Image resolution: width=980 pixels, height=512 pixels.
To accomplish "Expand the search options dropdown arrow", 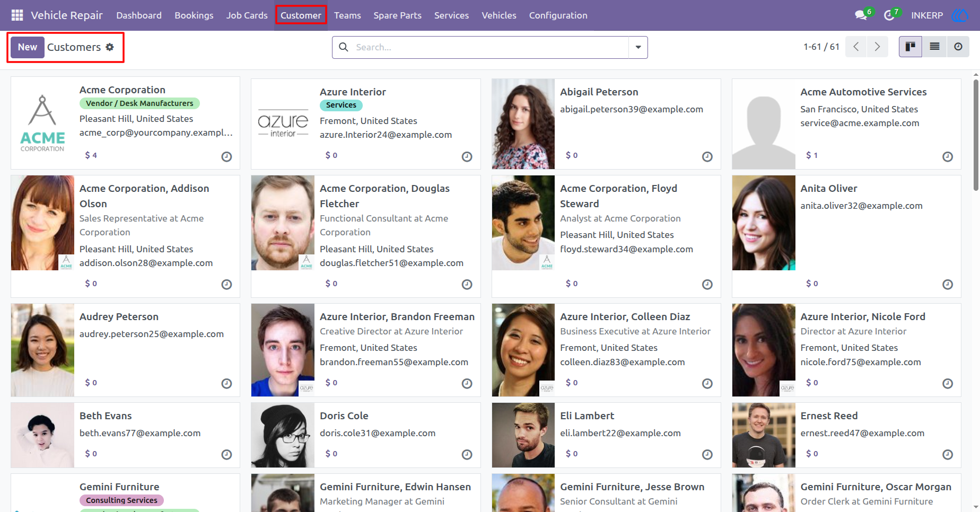I will pyautogui.click(x=638, y=47).
